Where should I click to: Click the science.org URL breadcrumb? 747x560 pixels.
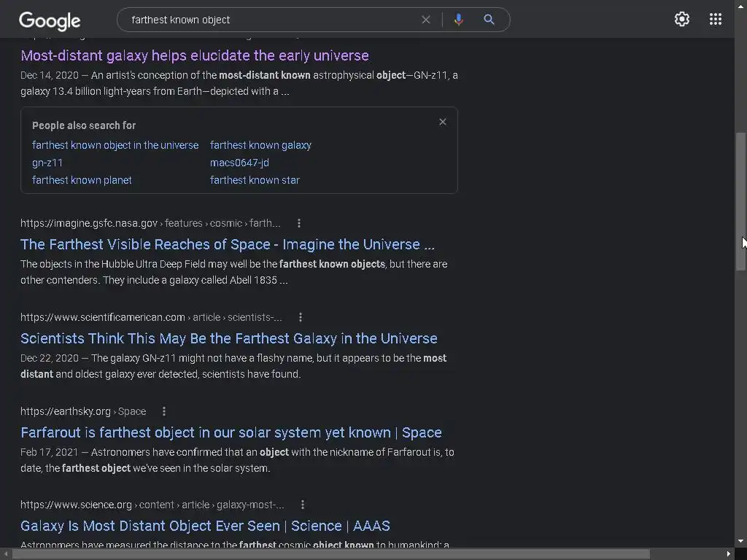[x=152, y=505]
